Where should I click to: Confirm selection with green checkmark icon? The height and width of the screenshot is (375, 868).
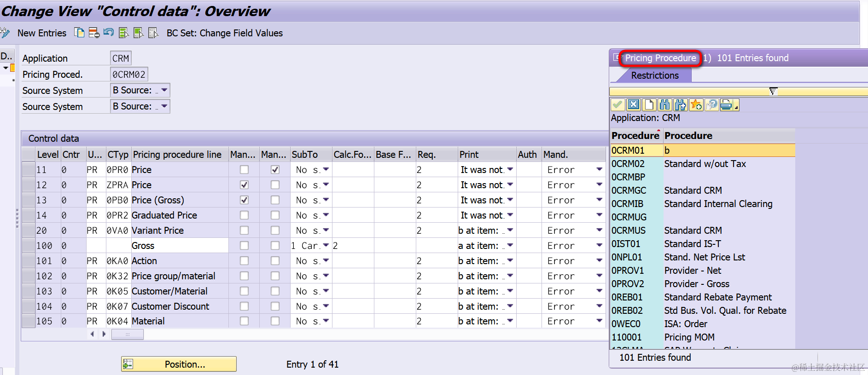(x=618, y=105)
